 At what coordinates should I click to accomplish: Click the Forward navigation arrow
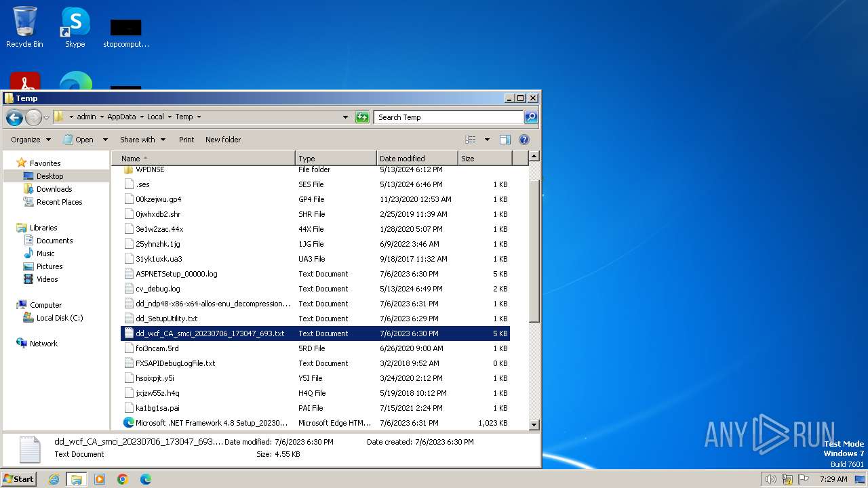33,117
